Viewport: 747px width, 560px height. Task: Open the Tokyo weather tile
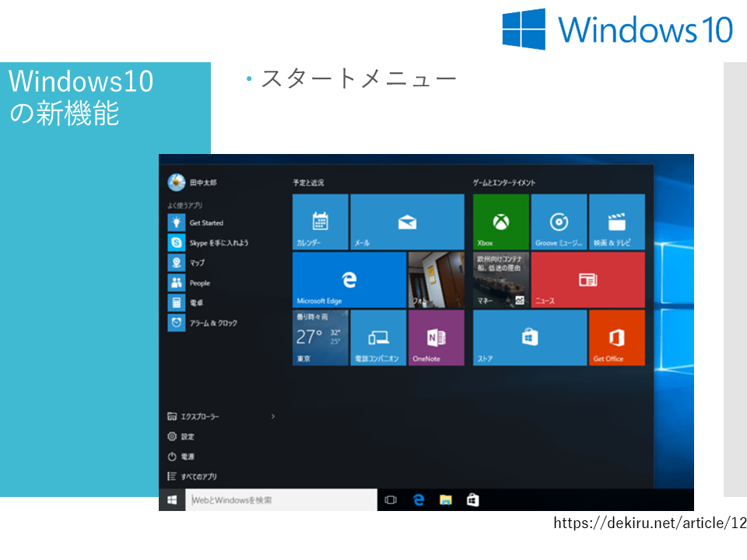(320, 338)
